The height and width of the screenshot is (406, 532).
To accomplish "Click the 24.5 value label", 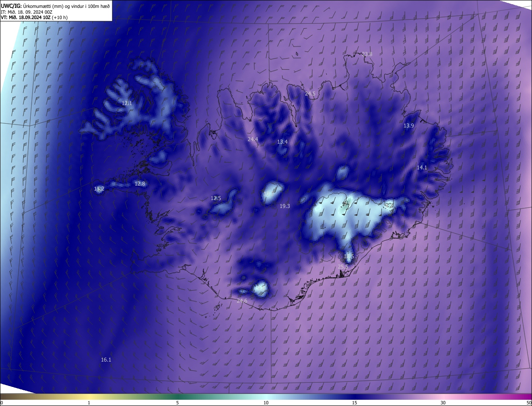I will 310,93.
